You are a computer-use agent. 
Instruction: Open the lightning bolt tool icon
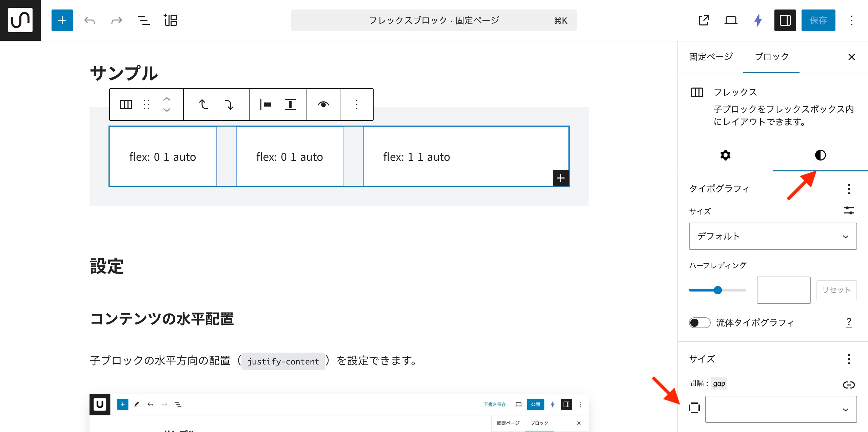pyautogui.click(x=758, y=20)
